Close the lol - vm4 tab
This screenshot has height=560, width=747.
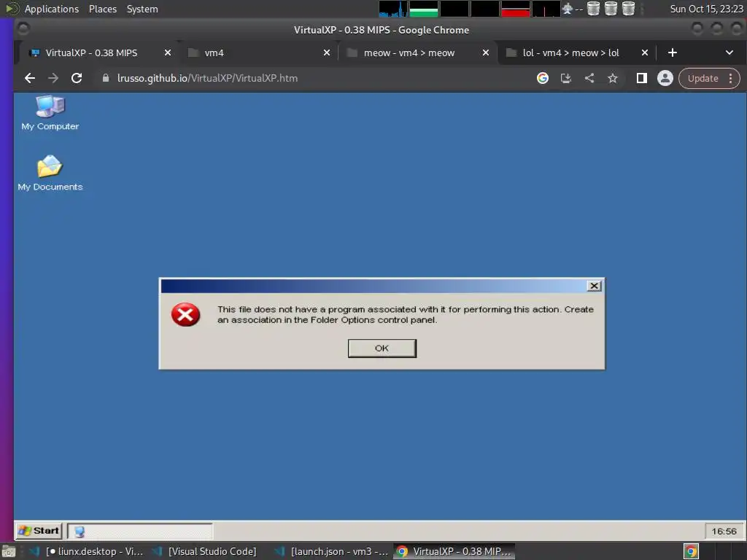pyautogui.click(x=644, y=52)
